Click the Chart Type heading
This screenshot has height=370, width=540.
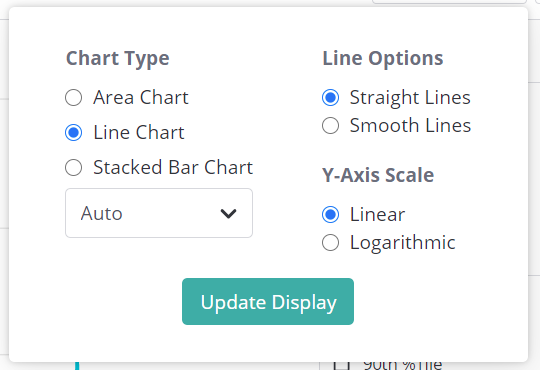117,59
